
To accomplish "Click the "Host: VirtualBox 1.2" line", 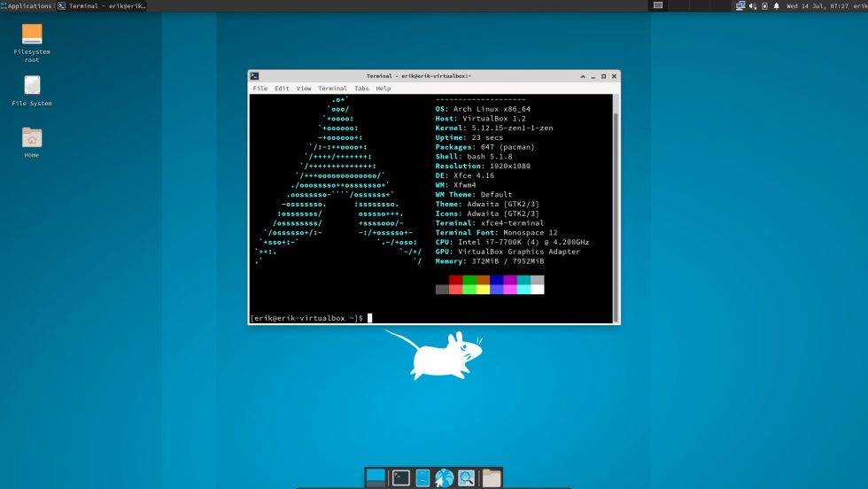I will click(x=480, y=119).
